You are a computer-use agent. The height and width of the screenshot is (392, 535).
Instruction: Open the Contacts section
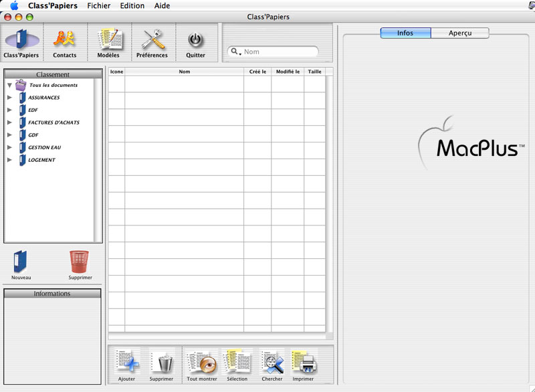pos(64,39)
